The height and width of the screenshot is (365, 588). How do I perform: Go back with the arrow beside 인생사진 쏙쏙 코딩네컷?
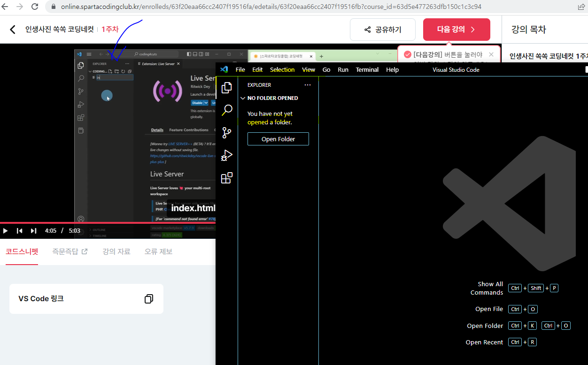(13, 30)
